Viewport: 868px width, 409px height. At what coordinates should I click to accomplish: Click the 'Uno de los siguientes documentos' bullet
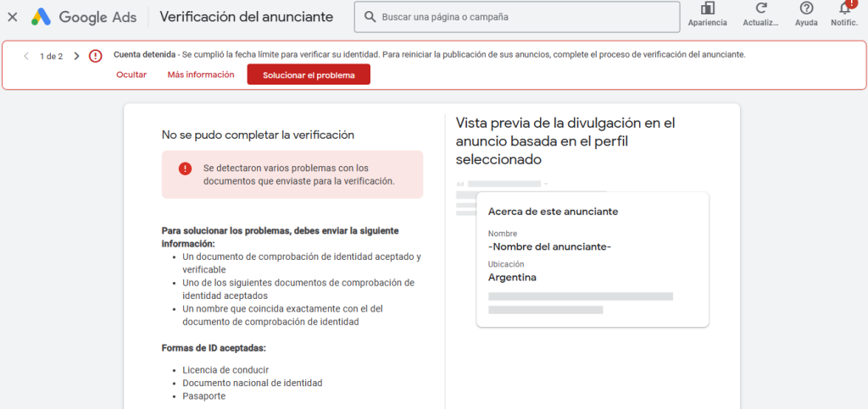point(298,289)
